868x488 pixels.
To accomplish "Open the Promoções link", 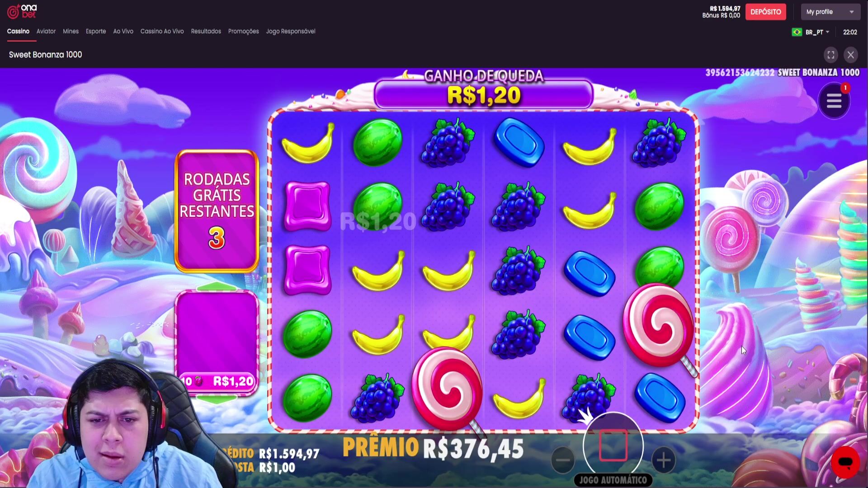I will pos(243,31).
